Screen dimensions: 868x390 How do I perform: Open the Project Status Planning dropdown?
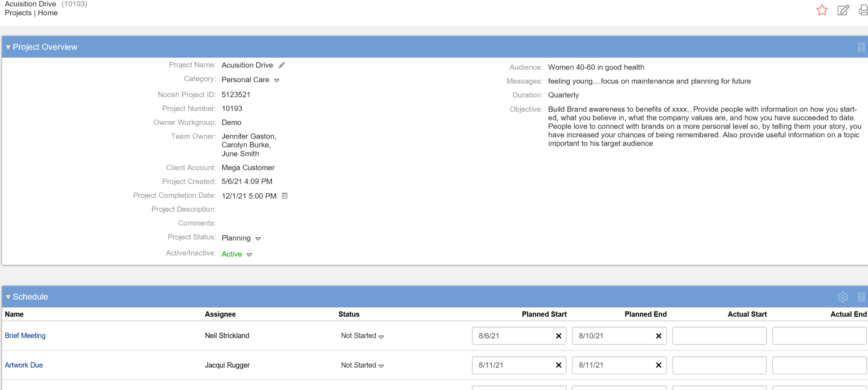tap(258, 239)
